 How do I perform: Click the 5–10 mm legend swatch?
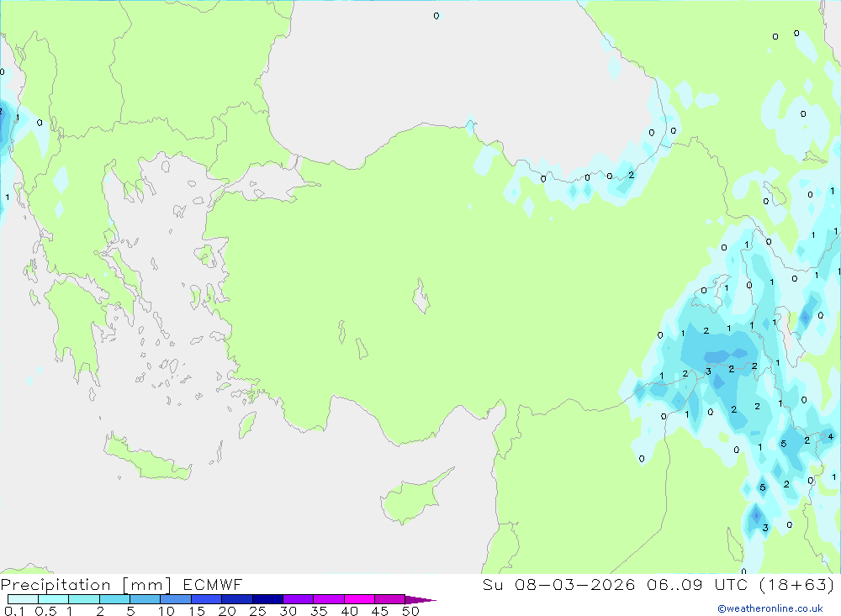click(x=145, y=599)
